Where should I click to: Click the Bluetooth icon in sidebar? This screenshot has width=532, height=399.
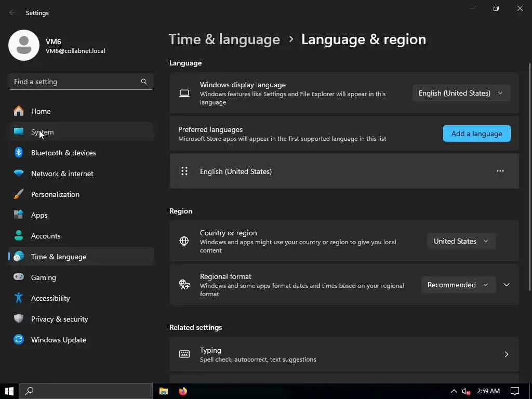pyautogui.click(x=19, y=152)
